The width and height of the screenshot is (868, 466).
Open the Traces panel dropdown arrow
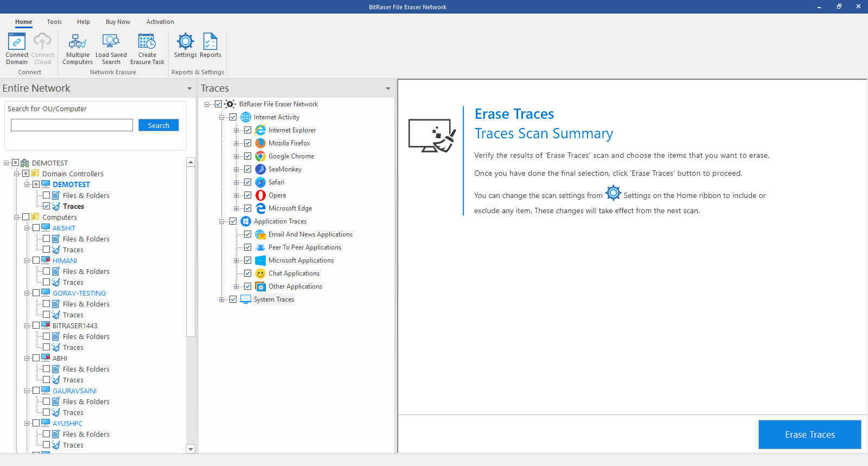tap(388, 88)
